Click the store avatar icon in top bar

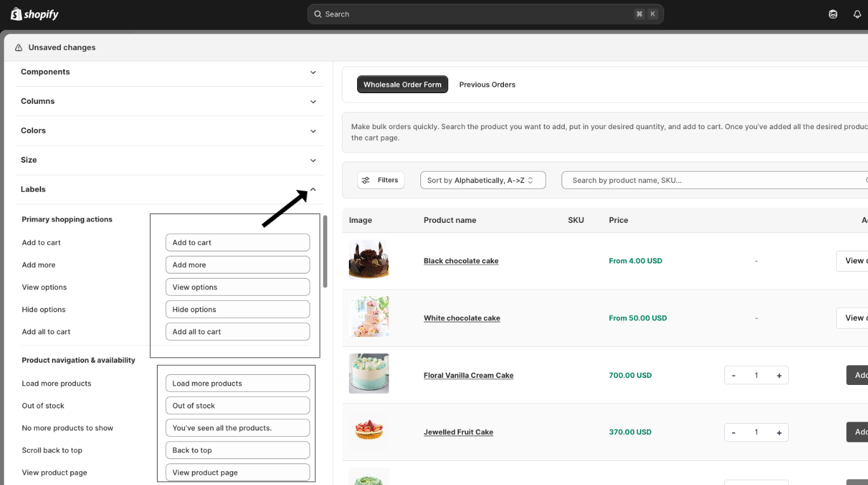833,14
